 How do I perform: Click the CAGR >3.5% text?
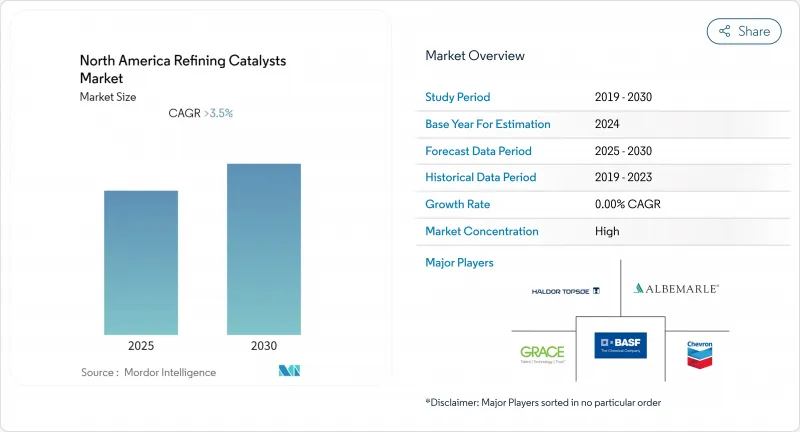tap(201, 113)
